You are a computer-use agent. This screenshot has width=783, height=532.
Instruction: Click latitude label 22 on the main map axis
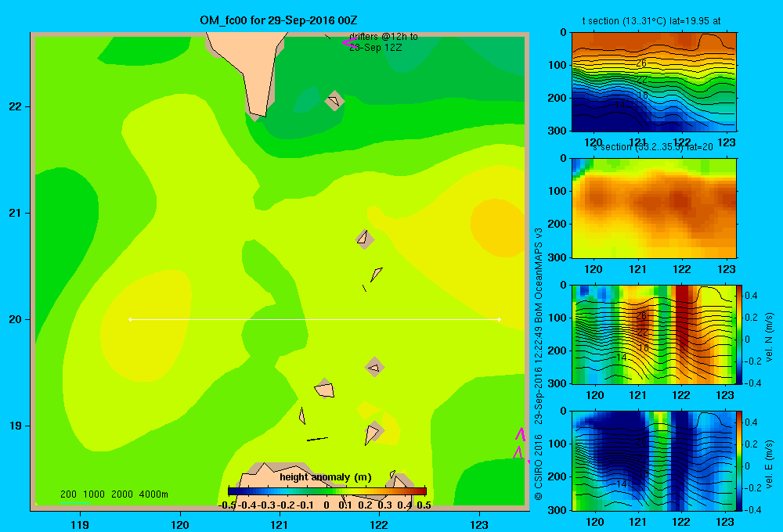(x=16, y=107)
